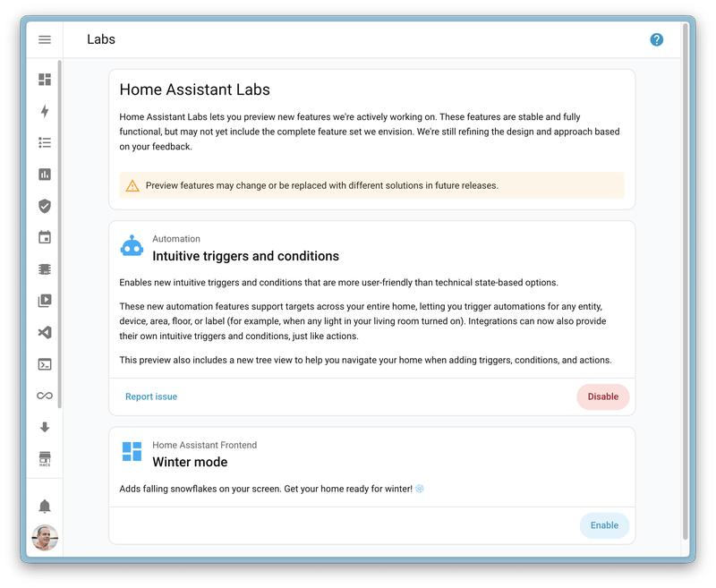Image resolution: width=716 pixels, height=588 pixels.
Task: Open the HACS store icon
Action: click(x=45, y=460)
